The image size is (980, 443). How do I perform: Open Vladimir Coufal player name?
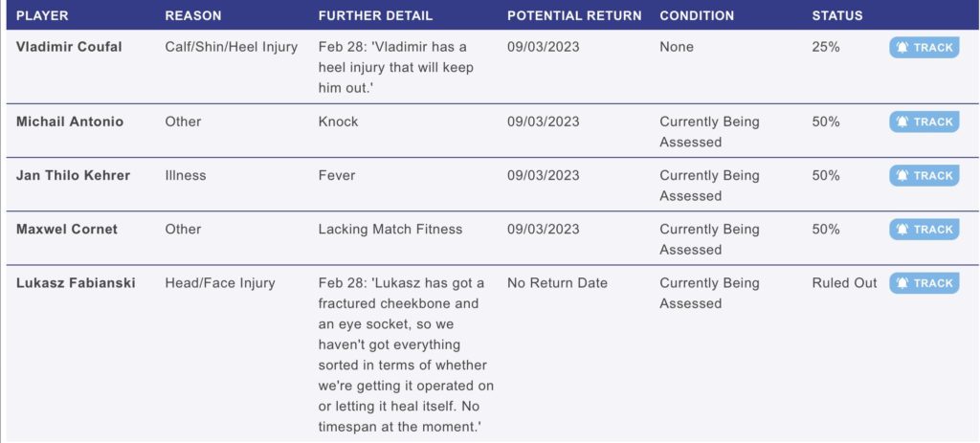pos(69,47)
